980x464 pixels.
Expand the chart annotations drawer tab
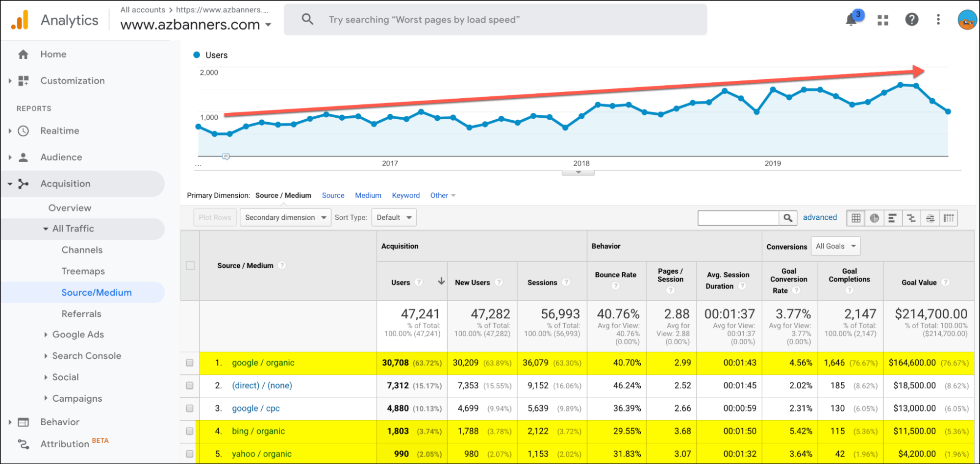coord(578,173)
